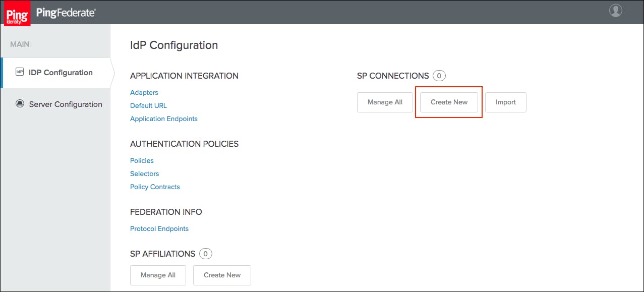This screenshot has width=644, height=292.
Task: Open the user account profile icon
Action: pyautogui.click(x=615, y=11)
